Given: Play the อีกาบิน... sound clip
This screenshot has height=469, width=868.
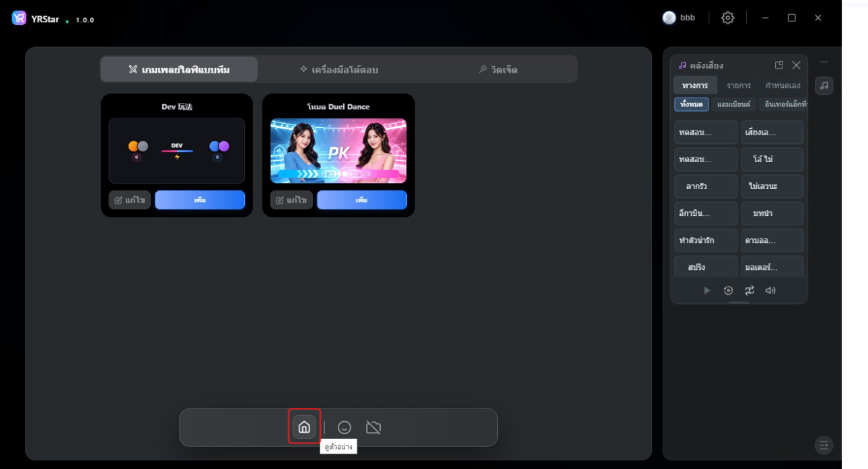Looking at the screenshot, I should (706, 213).
